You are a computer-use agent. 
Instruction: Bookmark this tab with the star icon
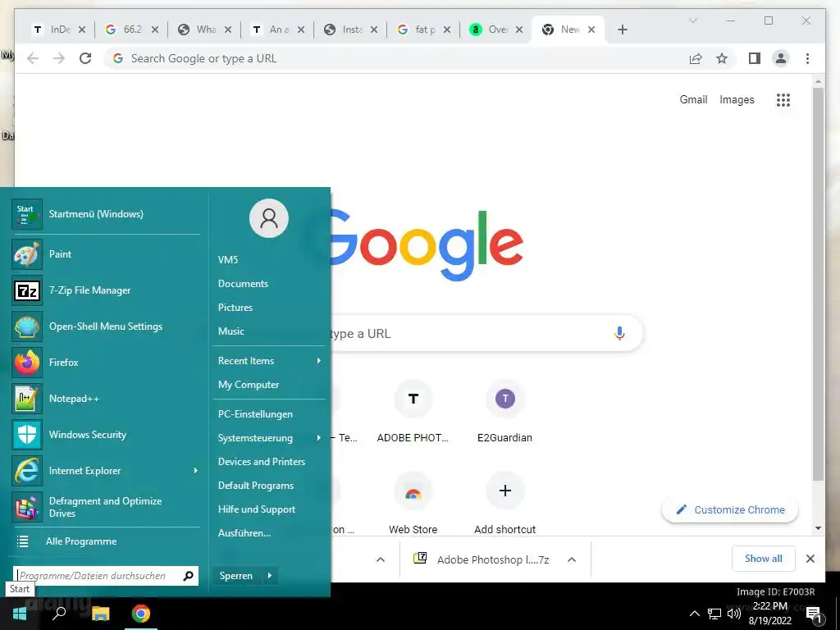coord(722,58)
